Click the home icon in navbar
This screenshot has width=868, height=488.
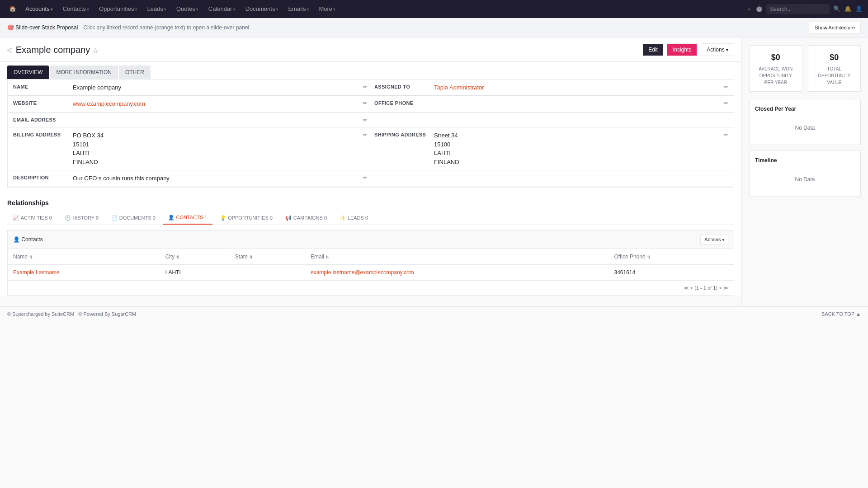pos(13,9)
